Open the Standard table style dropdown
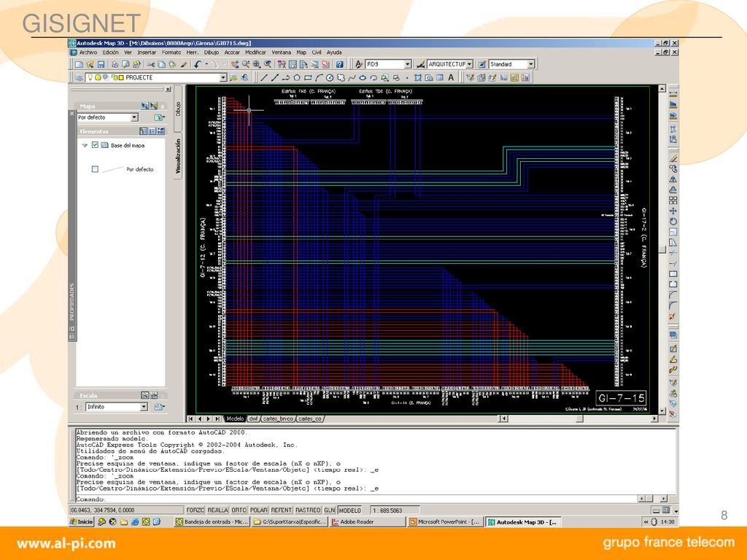 click(531, 64)
